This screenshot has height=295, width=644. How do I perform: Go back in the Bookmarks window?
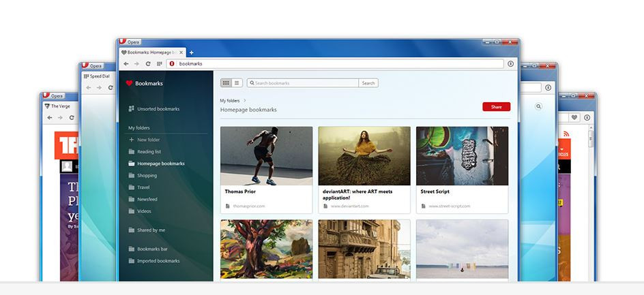pyautogui.click(x=126, y=63)
